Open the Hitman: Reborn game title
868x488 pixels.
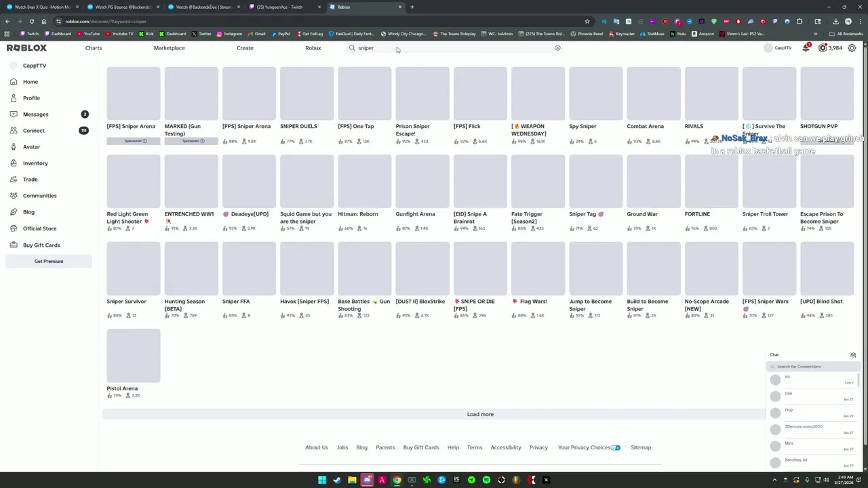coord(358,214)
